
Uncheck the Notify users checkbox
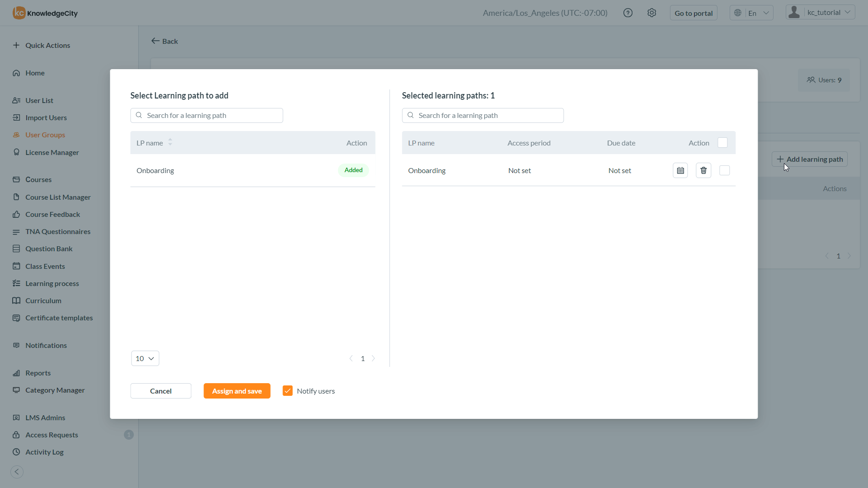point(288,390)
